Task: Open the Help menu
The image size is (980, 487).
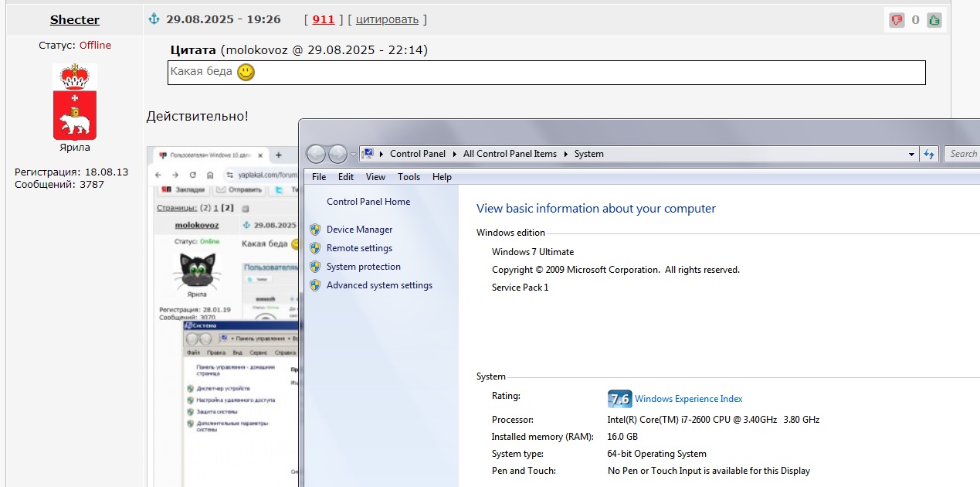Action: [x=442, y=177]
